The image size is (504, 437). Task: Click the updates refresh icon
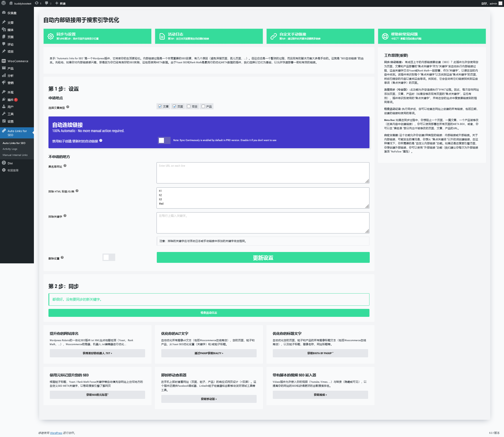pyautogui.click(x=37, y=3)
